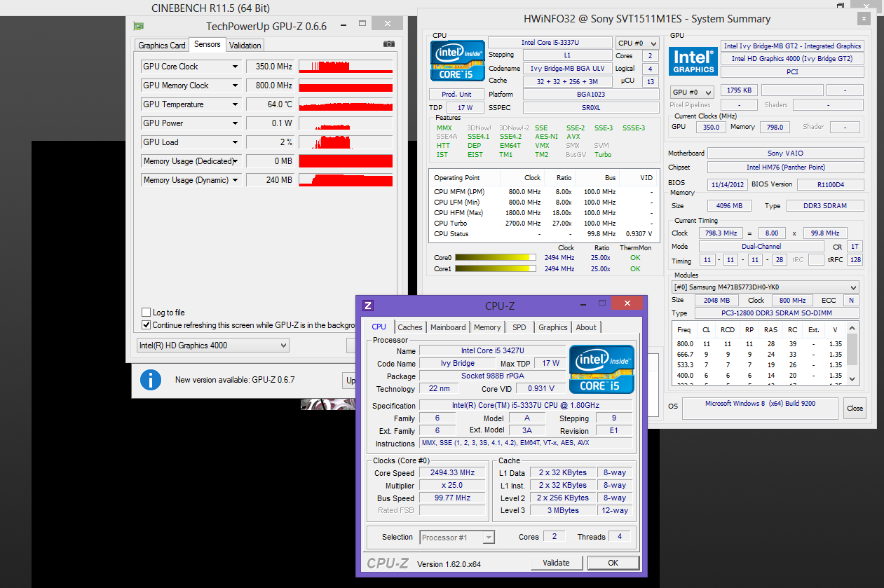Toggle Continue refreshing in background checkbox
884x588 pixels.
pyautogui.click(x=146, y=325)
